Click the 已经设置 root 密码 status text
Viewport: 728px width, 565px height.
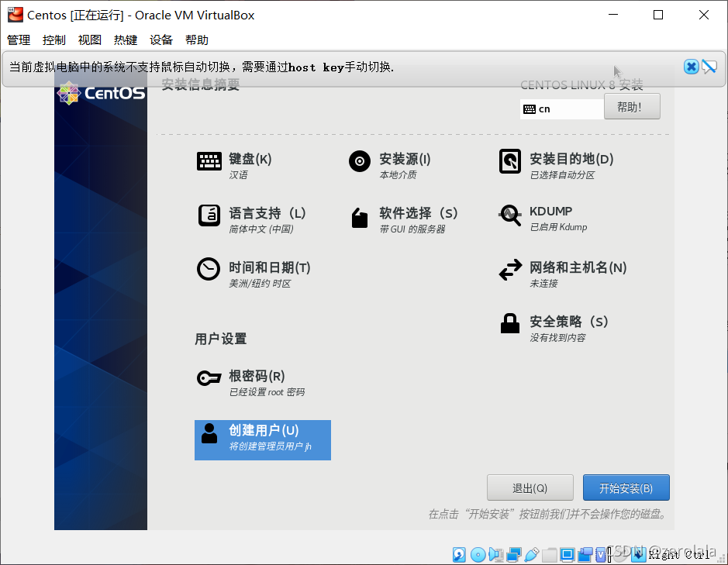coord(267,392)
